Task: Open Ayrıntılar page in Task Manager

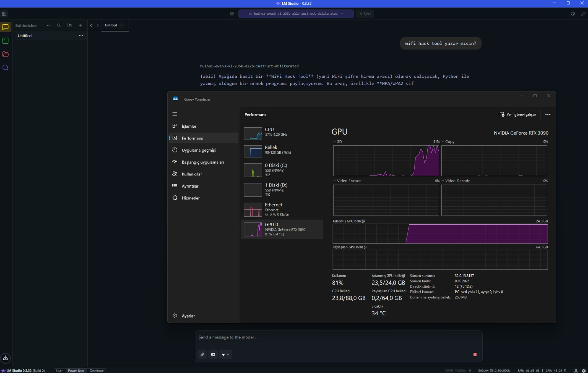Action: point(204,186)
